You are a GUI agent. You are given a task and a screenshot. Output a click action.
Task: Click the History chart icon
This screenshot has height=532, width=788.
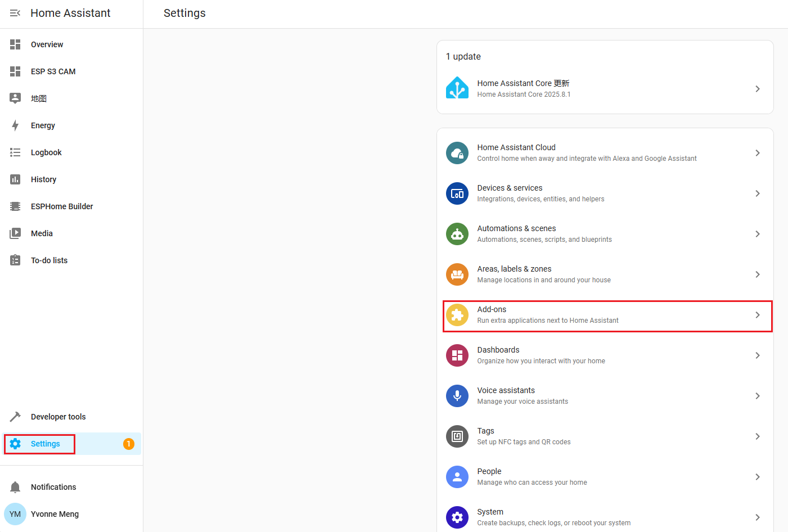[x=15, y=179]
